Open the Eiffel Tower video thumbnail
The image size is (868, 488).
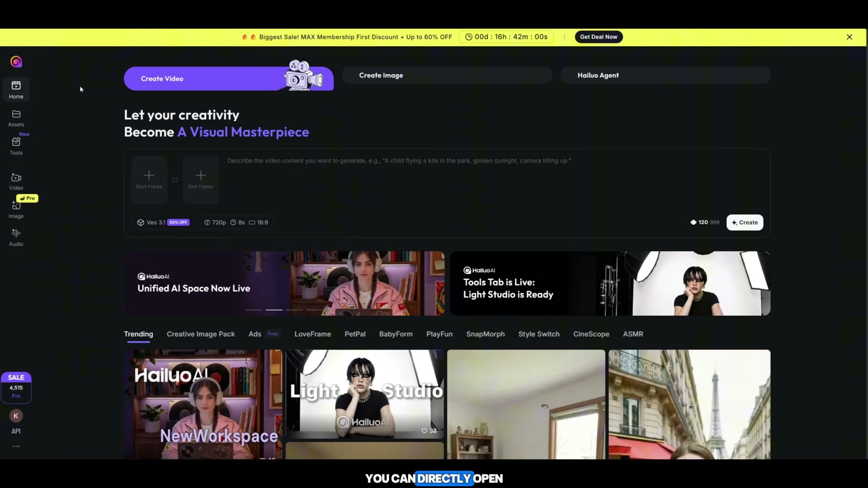(689, 404)
